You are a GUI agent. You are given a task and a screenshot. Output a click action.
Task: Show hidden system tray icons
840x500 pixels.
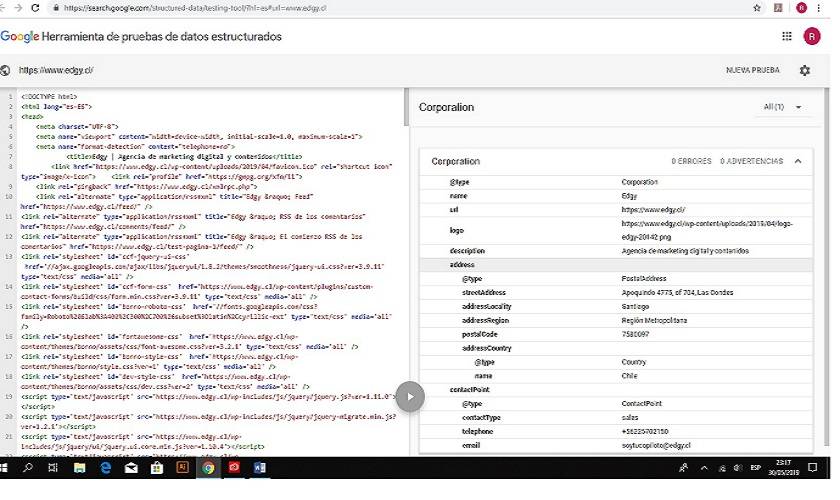(704, 468)
